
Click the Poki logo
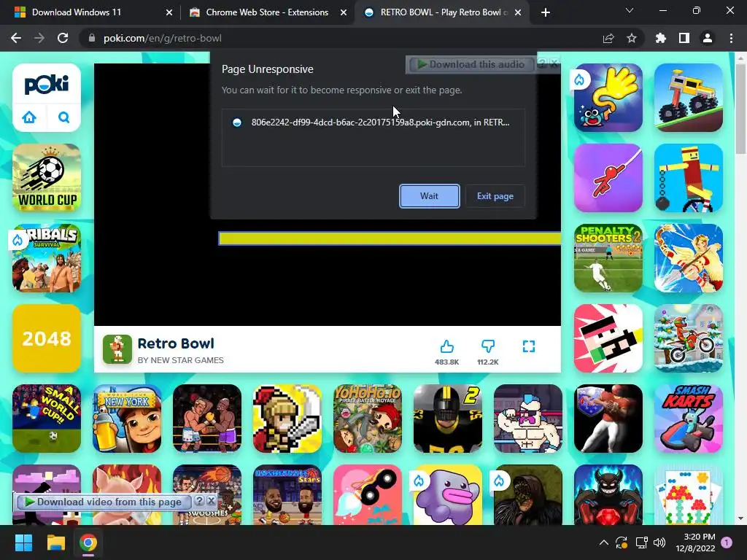47,85
